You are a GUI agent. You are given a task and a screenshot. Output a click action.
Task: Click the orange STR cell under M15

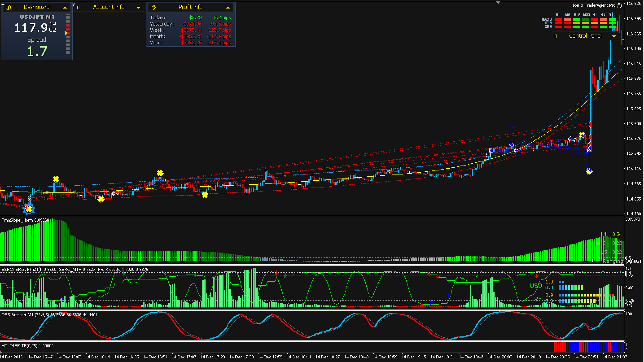point(577,23)
